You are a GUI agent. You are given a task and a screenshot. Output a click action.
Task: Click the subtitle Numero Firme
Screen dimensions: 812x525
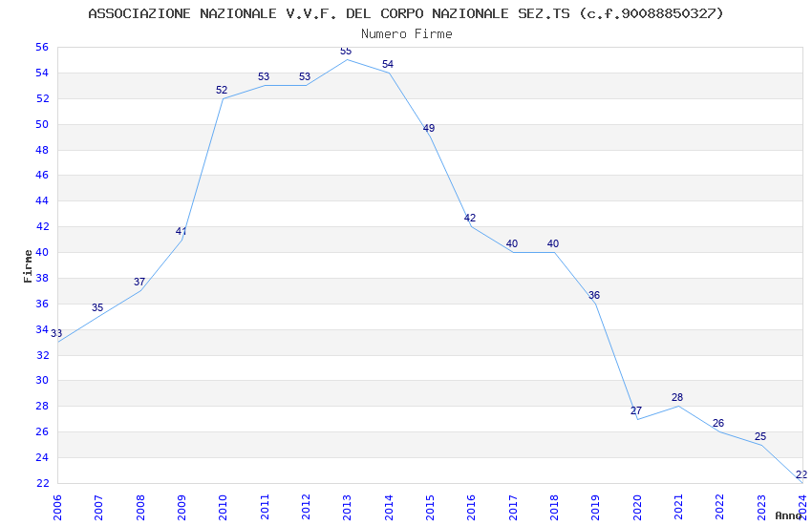coord(407,34)
